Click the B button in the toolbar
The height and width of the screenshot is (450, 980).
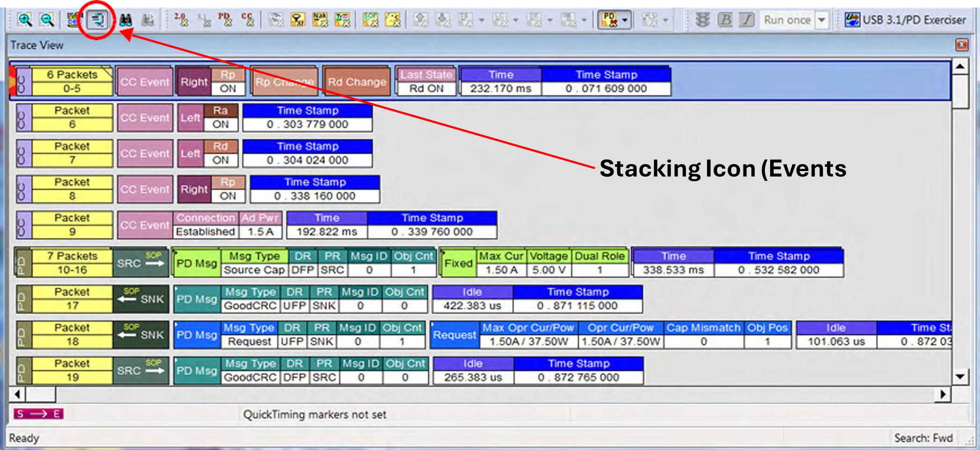pos(725,20)
